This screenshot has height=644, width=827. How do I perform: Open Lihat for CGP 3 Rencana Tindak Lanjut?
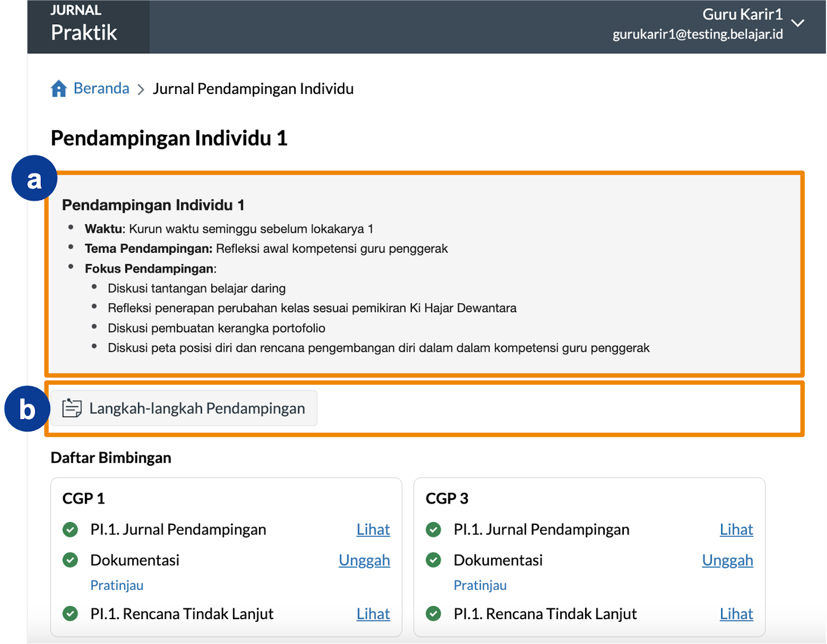(x=737, y=614)
